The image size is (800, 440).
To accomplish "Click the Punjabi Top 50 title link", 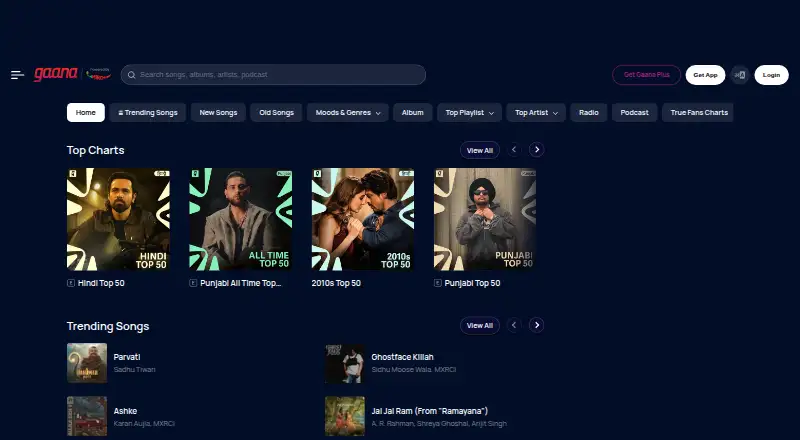I will pyautogui.click(x=472, y=283).
